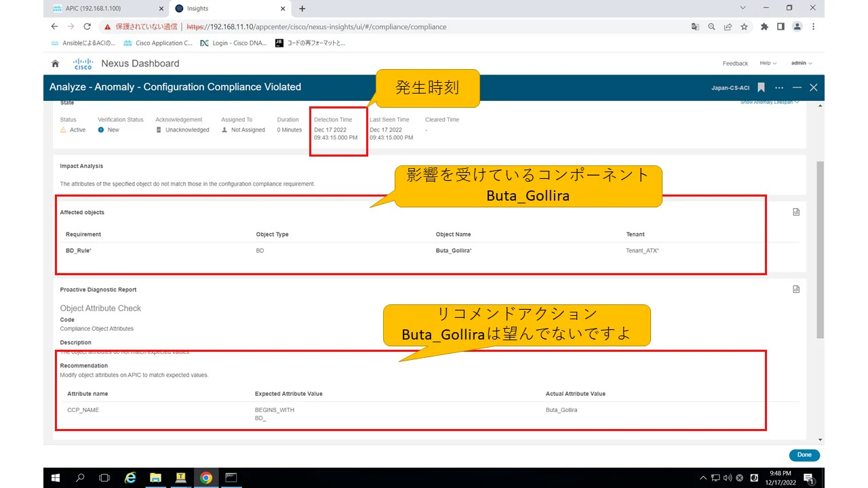868x488 pixels.
Task: Open the Login - Cisco DNA bookmark
Action: click(x=235, y=43)
